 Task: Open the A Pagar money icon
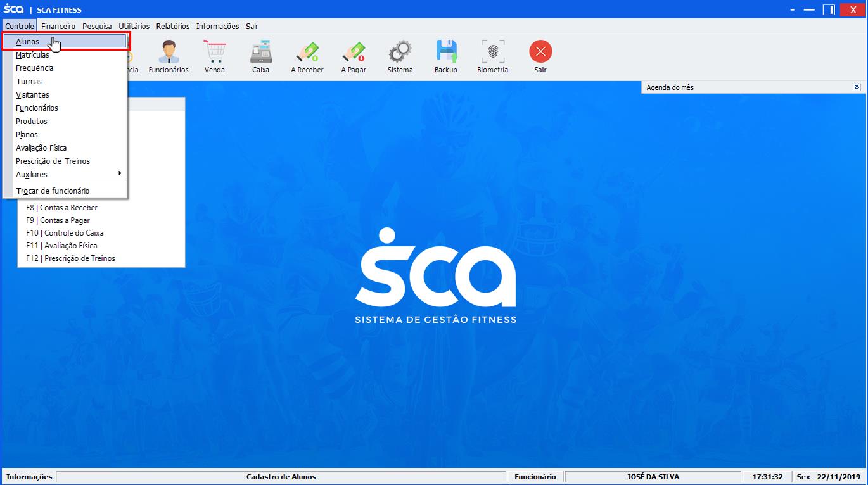point(354,56)
